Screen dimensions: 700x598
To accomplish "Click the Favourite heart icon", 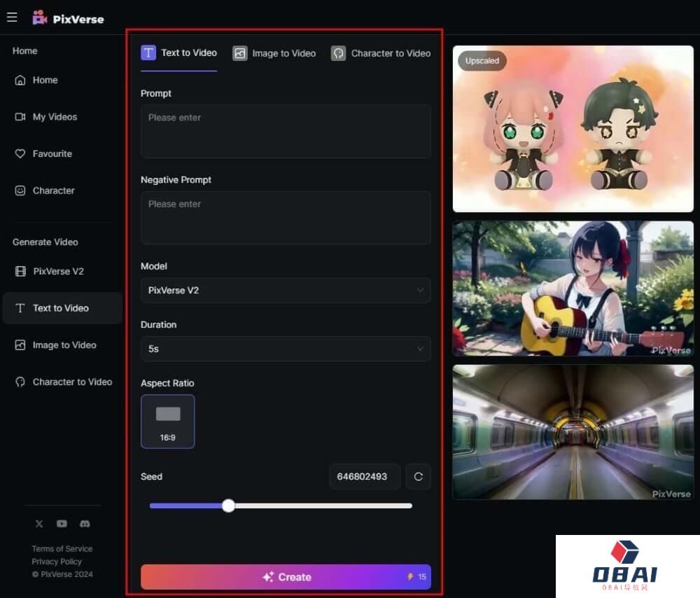I will (20, 153).
